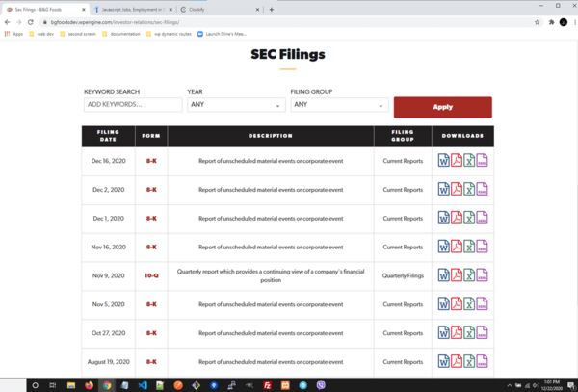Image resolution: width=578 pixels, height=392 pixels.
Task: Open the Apps bookmark shortcut
Action: click(13, 34)
